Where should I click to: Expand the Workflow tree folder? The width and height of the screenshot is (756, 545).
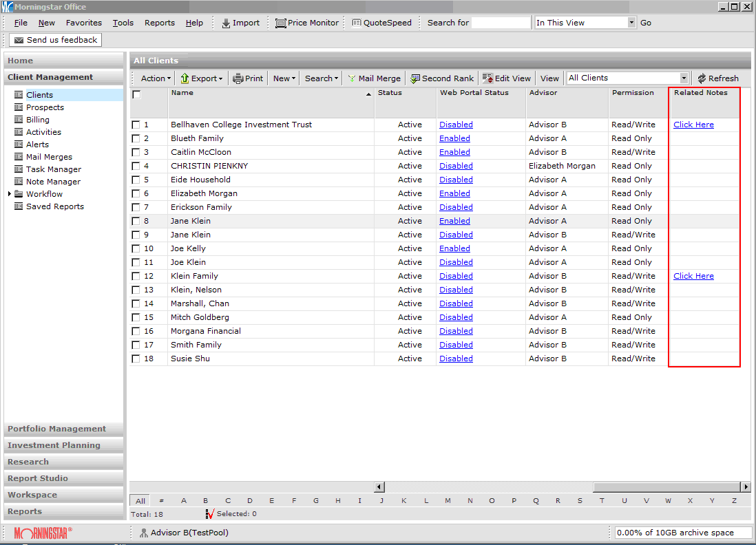pos(10,194)
